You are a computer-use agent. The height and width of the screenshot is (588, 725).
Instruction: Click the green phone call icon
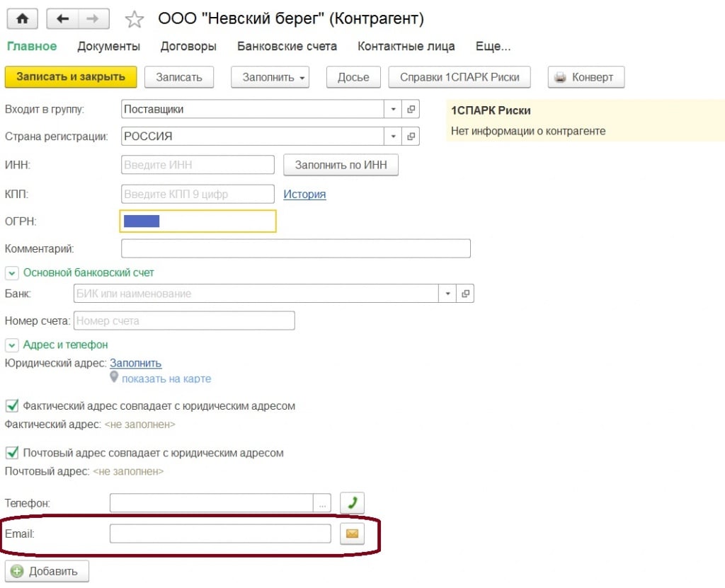pyautogui.click(x=352, y=503)
